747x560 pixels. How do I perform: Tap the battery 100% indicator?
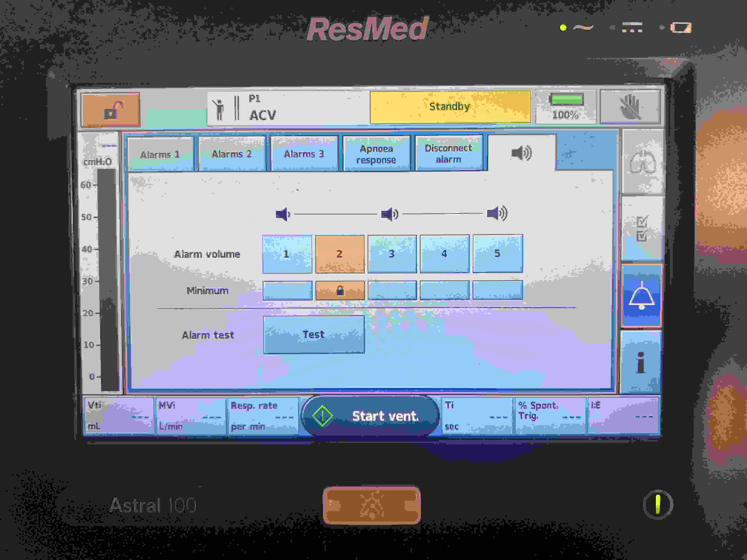(566, 107)
